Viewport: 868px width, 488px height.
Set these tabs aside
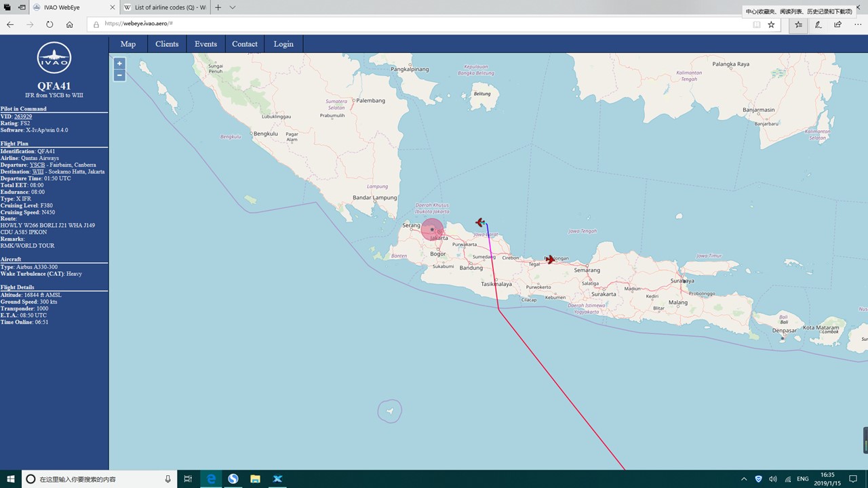click(x=22, y=7)
